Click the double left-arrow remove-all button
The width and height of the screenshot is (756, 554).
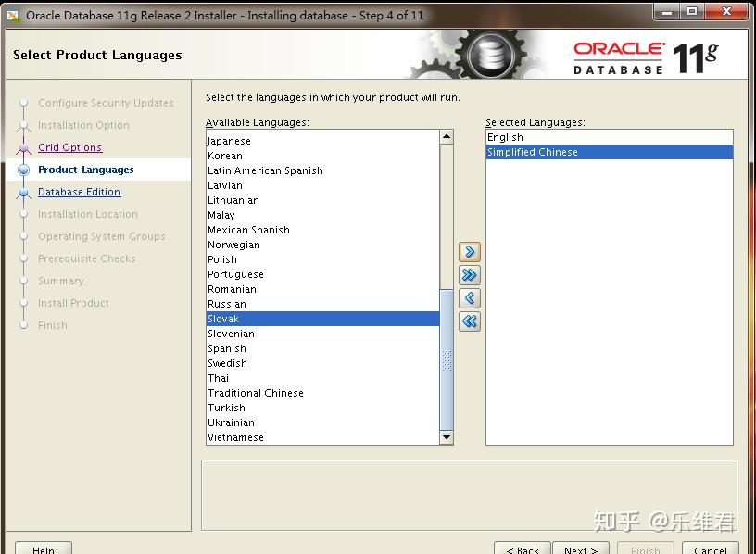(469, 321)
